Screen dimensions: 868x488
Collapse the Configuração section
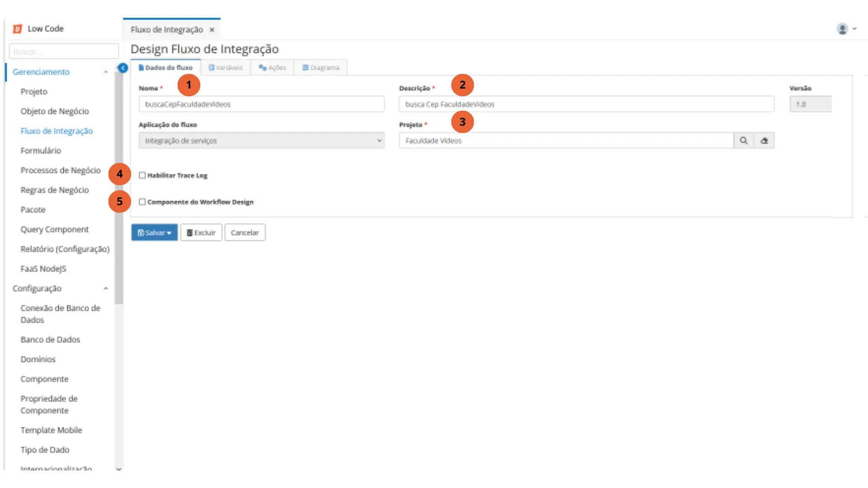point(106,288)
